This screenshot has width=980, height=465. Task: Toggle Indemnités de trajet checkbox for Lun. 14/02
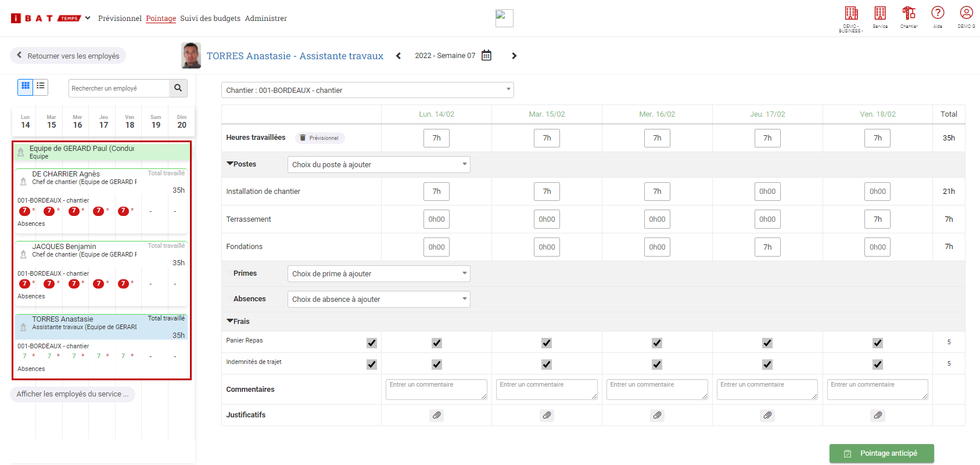click(x=437, y=365)
